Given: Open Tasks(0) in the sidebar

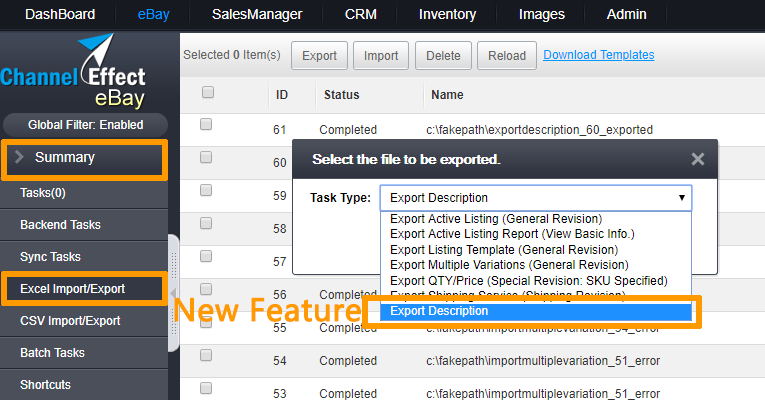Looking at the screenshot, I should pyautogui.click(x=84, y=193).
